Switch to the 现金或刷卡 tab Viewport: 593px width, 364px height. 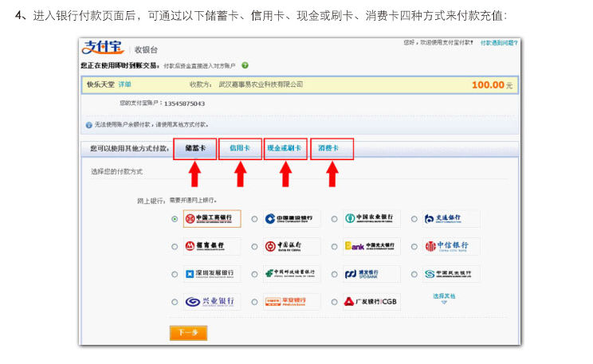(x=285, y=148)
